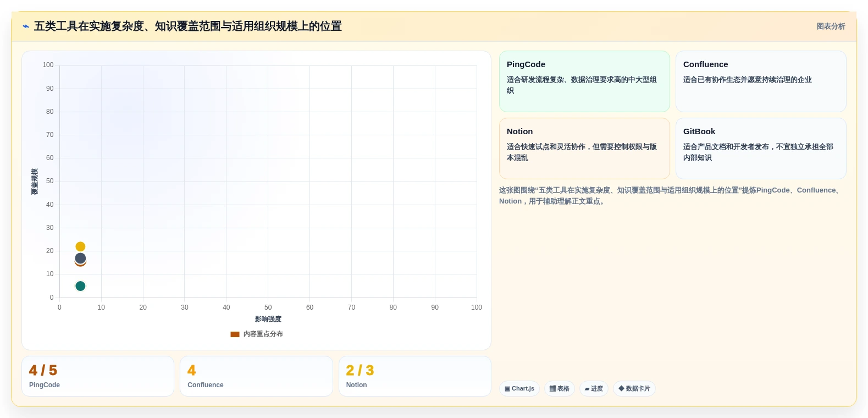Click the 表格 tag chip
Image resolution: width=868 pixels, height=418 pixels.
[560, 389]
